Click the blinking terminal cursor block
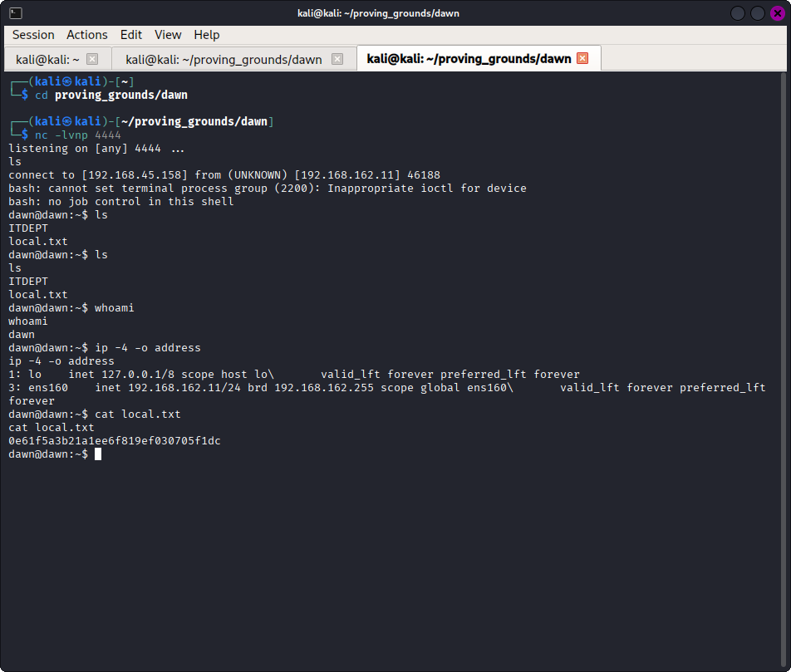791x672 pixels. pyautogui.click(x=98, y=454)
